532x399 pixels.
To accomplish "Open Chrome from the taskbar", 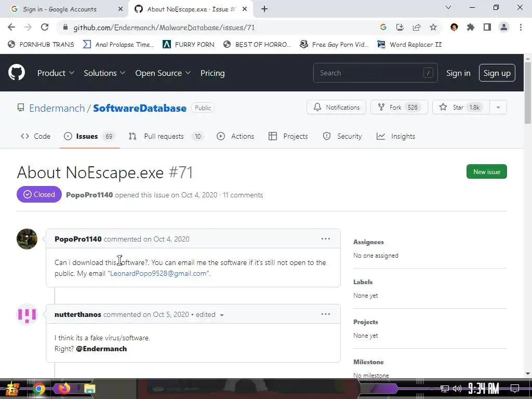I will pyautogui.click(x=38, y=389).
